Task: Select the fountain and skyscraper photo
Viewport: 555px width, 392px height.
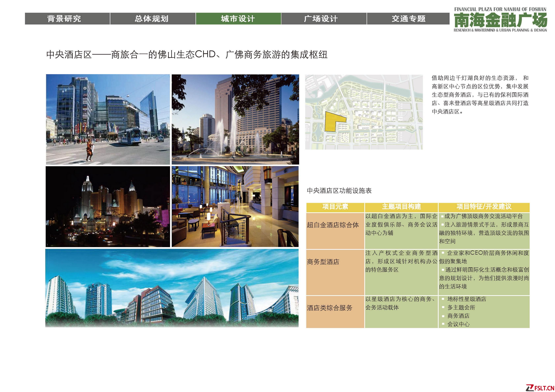Action: pos(235,119)
